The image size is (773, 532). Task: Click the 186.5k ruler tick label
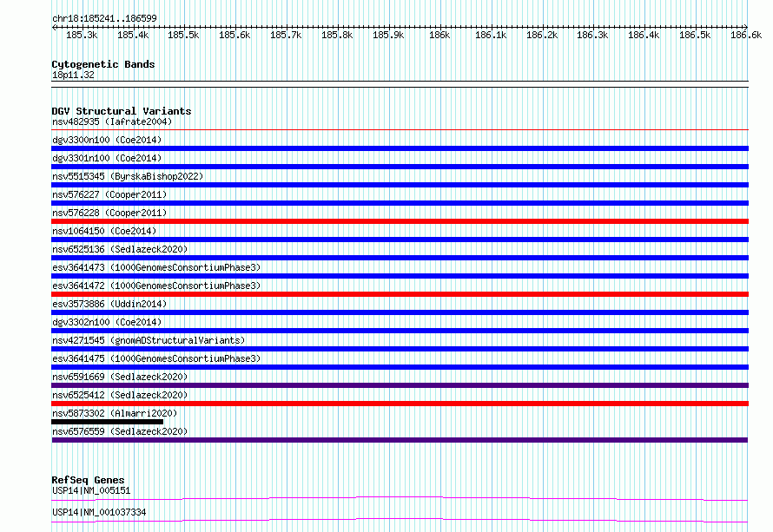click(x=695, y=35)
